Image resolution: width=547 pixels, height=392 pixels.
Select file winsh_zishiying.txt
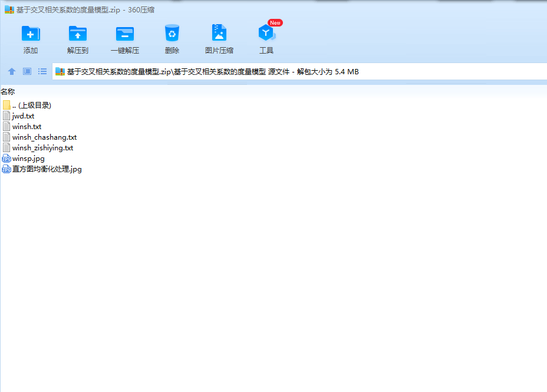coord(38,148)
